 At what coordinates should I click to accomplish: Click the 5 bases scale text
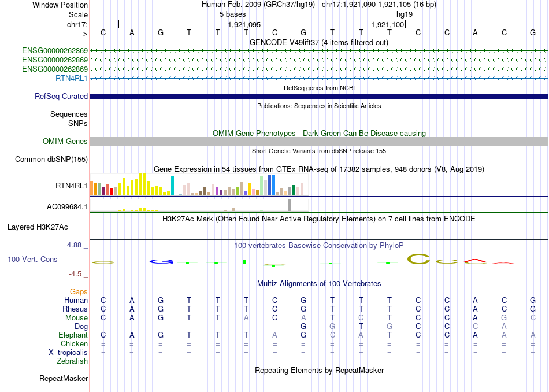(x=232, y=14)
